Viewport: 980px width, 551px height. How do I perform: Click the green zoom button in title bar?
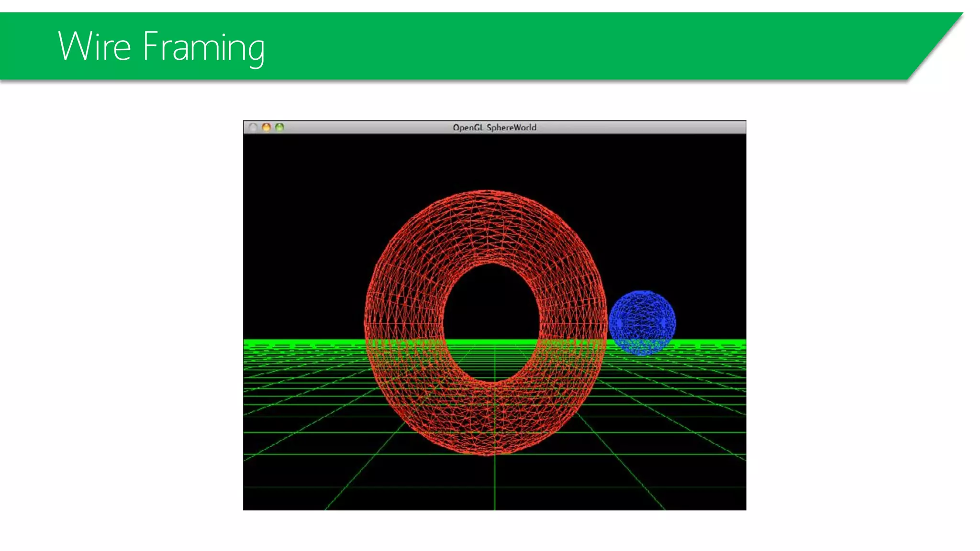tap(280, 127)
